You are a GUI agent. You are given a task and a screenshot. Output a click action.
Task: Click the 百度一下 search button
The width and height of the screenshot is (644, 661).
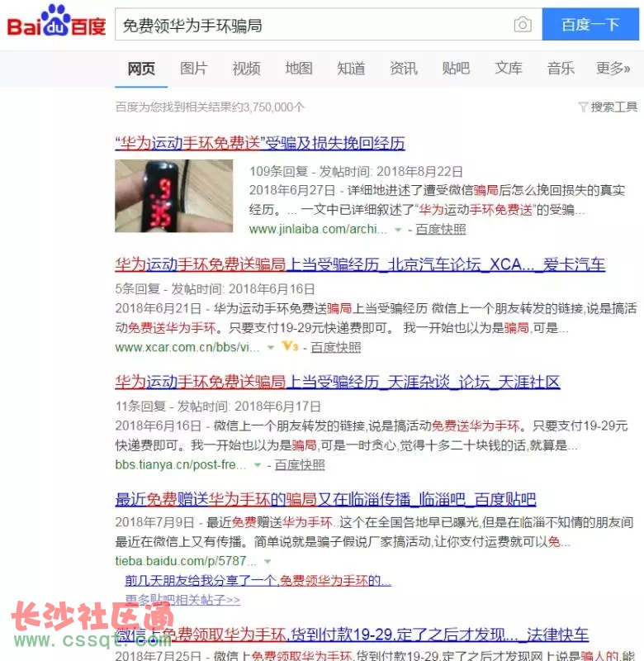(590, 25)
